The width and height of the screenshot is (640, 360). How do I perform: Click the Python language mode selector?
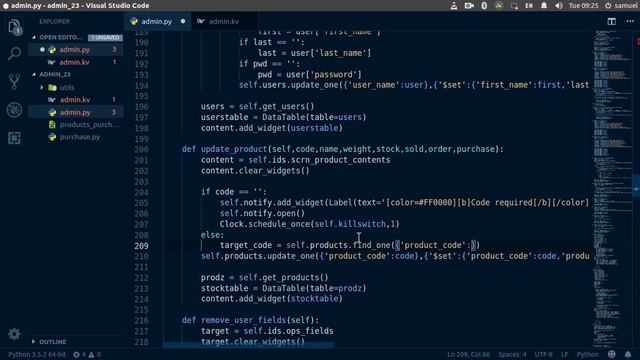587,354
